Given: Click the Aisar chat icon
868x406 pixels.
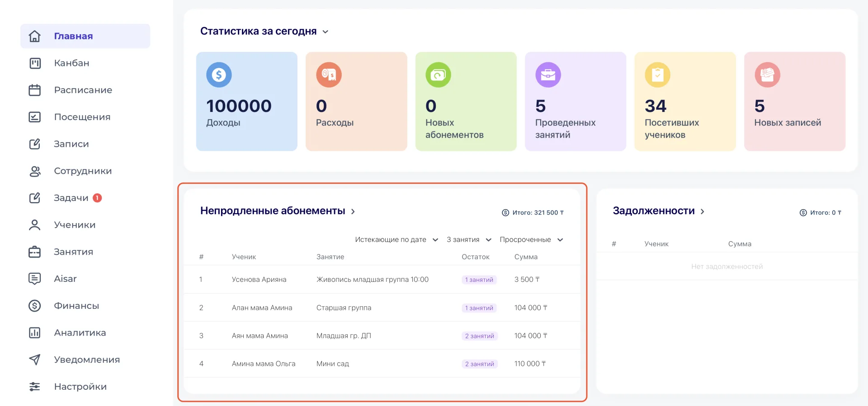Looking at the screenshot, I should 35,279.
